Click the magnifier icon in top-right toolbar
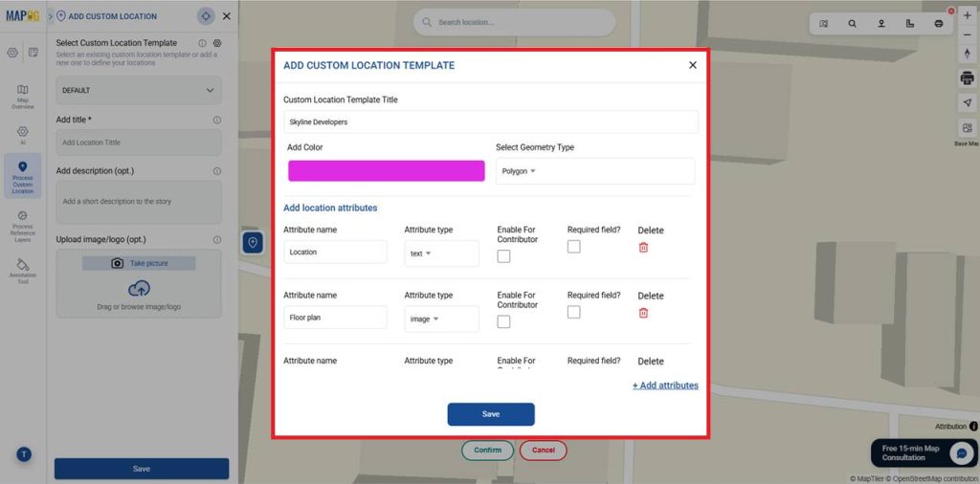The height and width of the screenshot is (484, 980). click(853, 24)
